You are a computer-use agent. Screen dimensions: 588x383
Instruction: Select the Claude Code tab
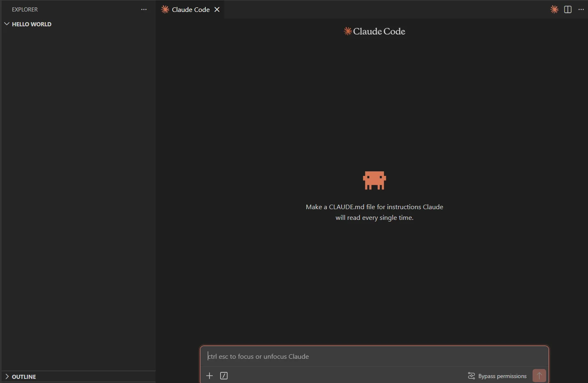[x=191, y=9]
